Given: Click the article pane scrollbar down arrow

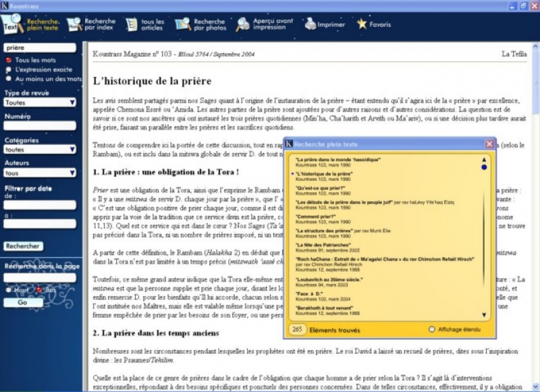Looking at the screenshot, I should pyautogui.click(x=536, y=387).
